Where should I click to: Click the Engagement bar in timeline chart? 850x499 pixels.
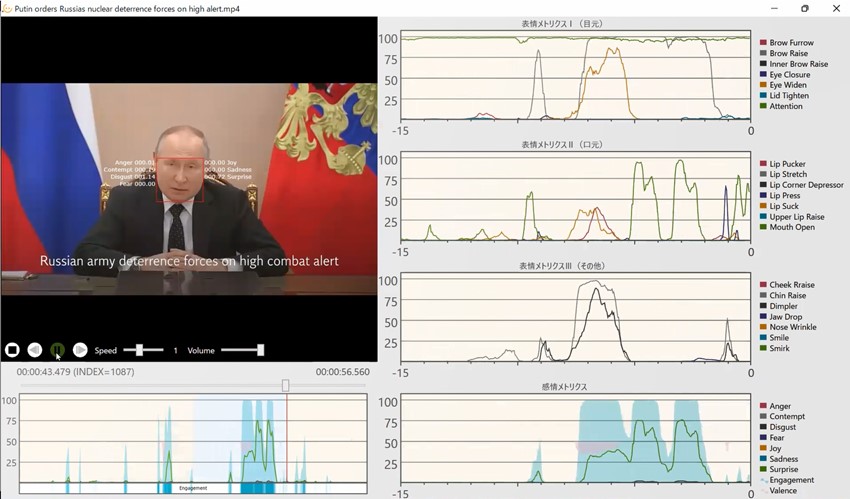pyautogui.click(x=193, y=488)
